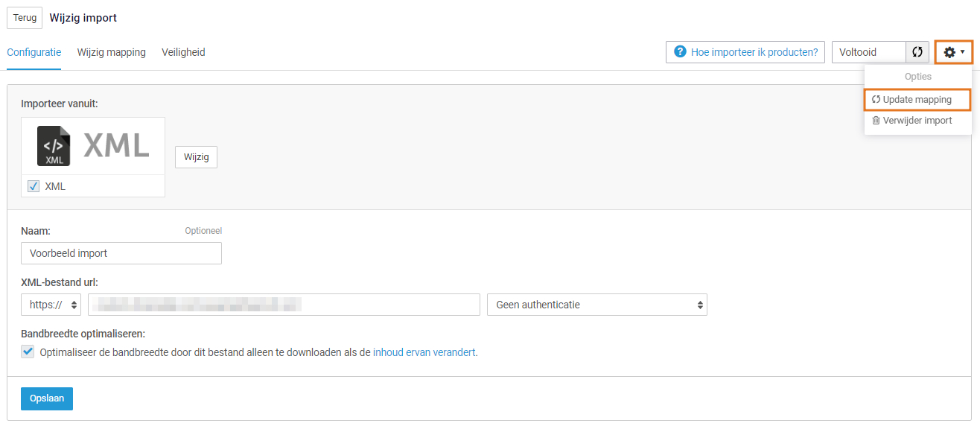Open the gear options menu
Image resolution: width=980 pixels, height=429 pixels.
[949, 52]
